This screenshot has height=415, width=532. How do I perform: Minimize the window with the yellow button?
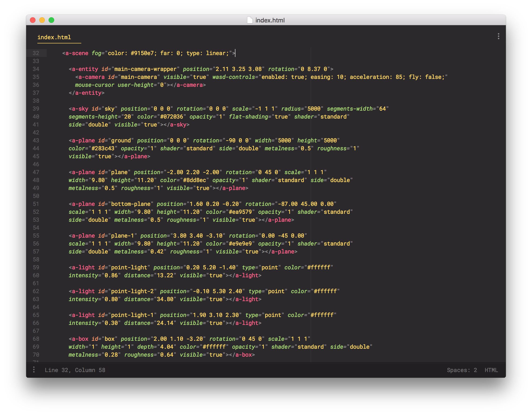(42, 20)
